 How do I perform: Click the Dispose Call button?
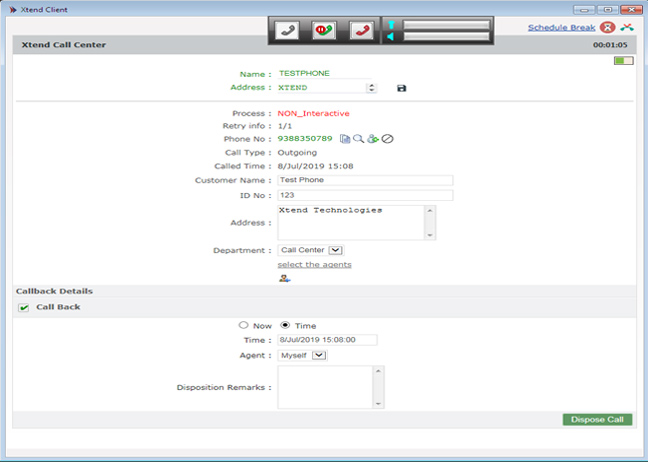point(597,419)
